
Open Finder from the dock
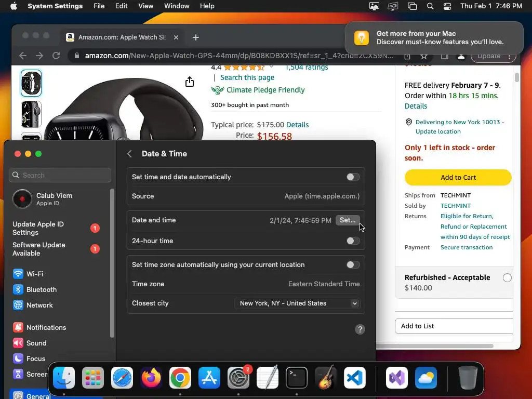tap(64, 378)
